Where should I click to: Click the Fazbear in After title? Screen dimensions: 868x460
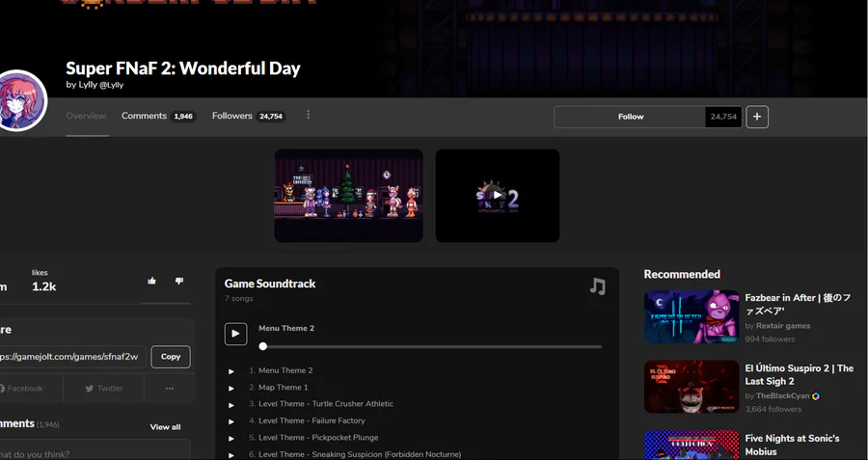[x=798, y=304]
